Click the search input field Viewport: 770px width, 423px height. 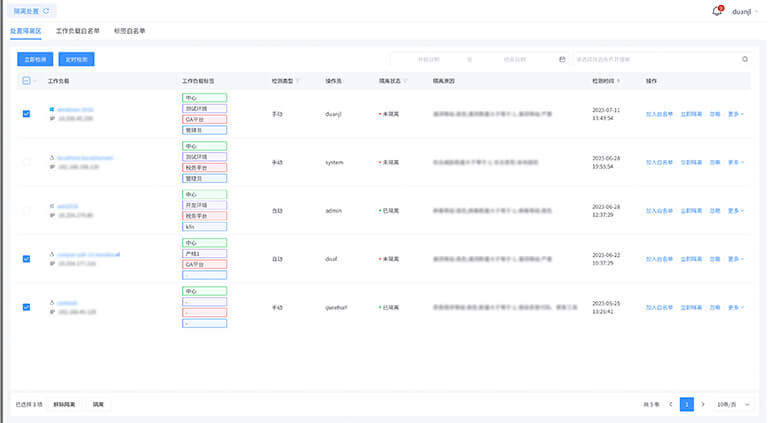tap(655, 59)
